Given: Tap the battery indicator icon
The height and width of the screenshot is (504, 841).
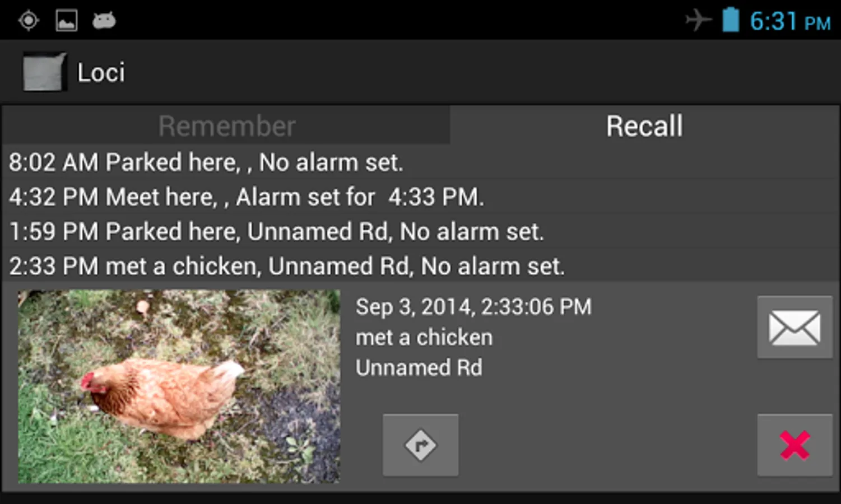Looking at the screenshot, I should [730, 20].
